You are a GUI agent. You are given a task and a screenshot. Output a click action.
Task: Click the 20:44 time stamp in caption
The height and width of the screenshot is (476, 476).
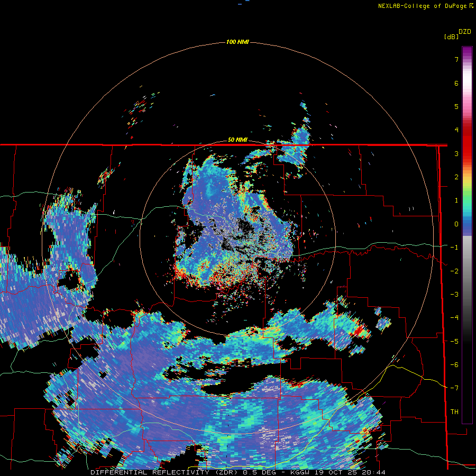coord(373,472)
